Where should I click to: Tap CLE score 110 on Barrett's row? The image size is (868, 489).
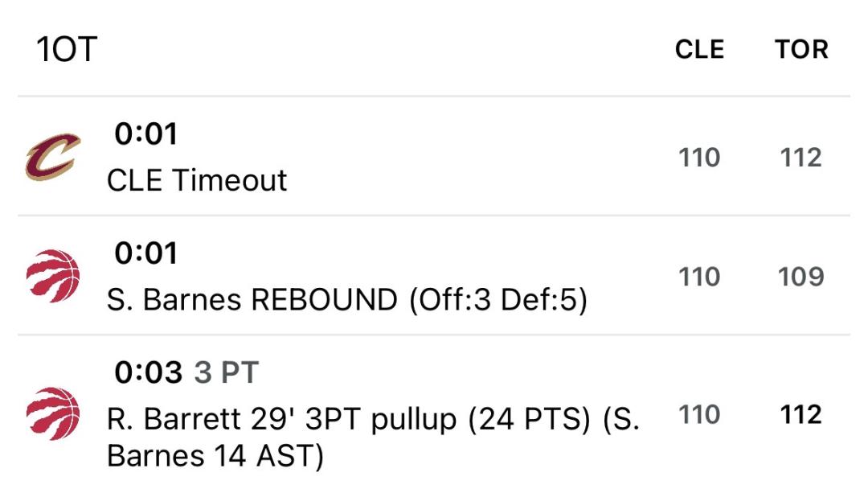699,414
